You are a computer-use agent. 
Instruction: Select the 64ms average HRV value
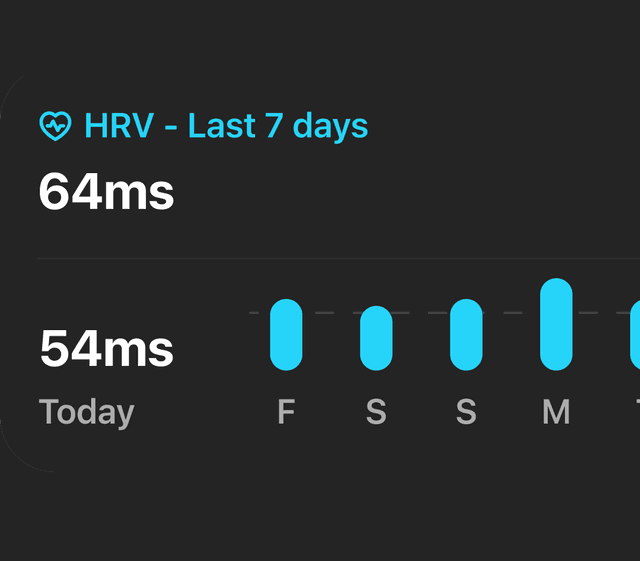pyautogui.click(x=106, y=192)
